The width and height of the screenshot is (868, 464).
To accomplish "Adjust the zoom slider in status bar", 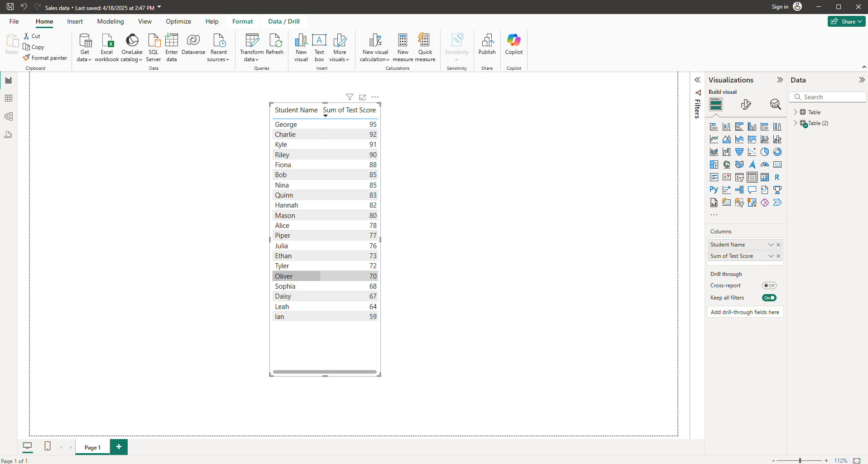I will [800, 460].
